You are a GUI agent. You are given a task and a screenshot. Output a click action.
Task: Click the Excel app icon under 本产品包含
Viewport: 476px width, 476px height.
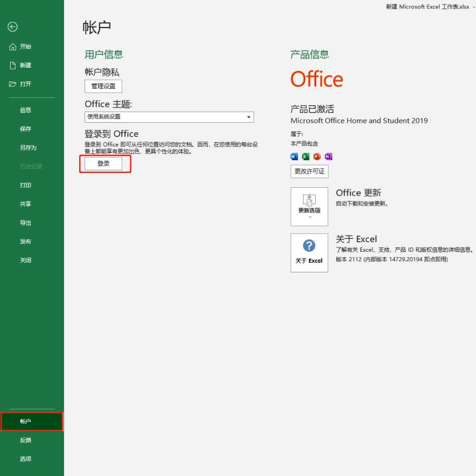(x=306, y=157)
